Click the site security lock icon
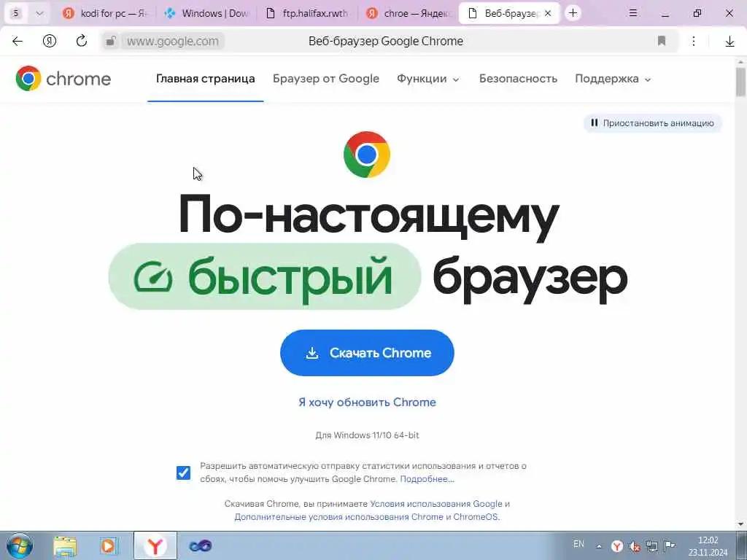 coord(111,42)
